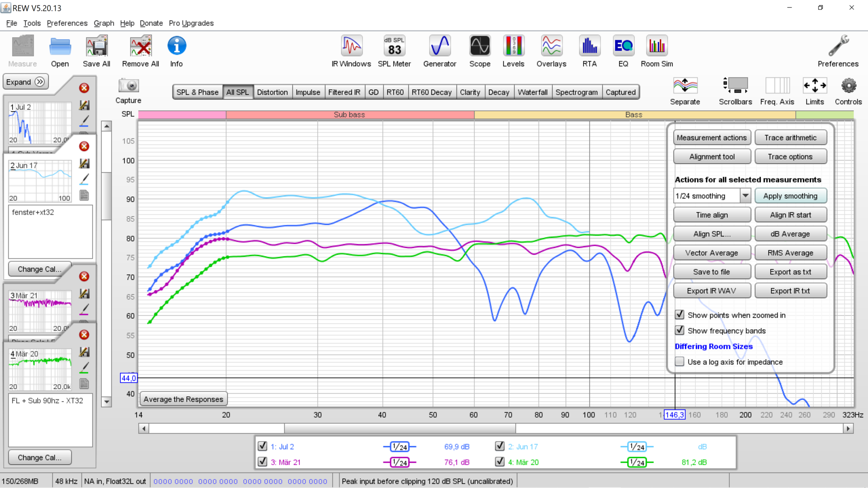Image resolution: width=868 pixels, height=488 pixels.
Task: Uncheck Show points when zoomed in
Action: tap(679, 315)
